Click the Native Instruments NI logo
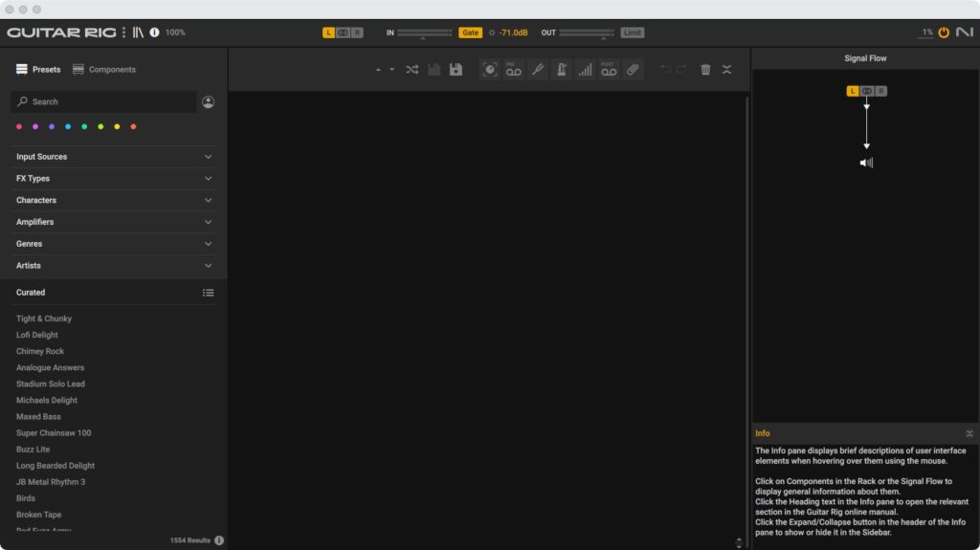 pyautogui.click(x=965, y=32)
